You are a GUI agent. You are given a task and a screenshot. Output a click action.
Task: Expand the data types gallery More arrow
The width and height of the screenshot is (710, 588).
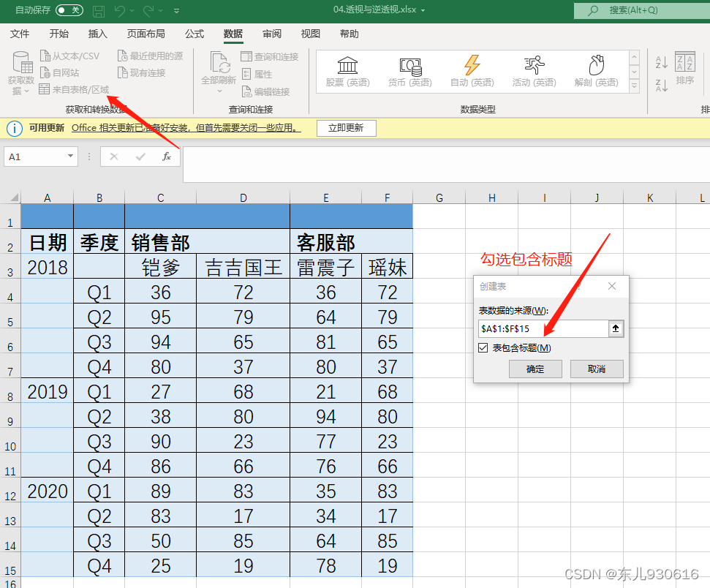pyautogui.click(x=635, y=86)
